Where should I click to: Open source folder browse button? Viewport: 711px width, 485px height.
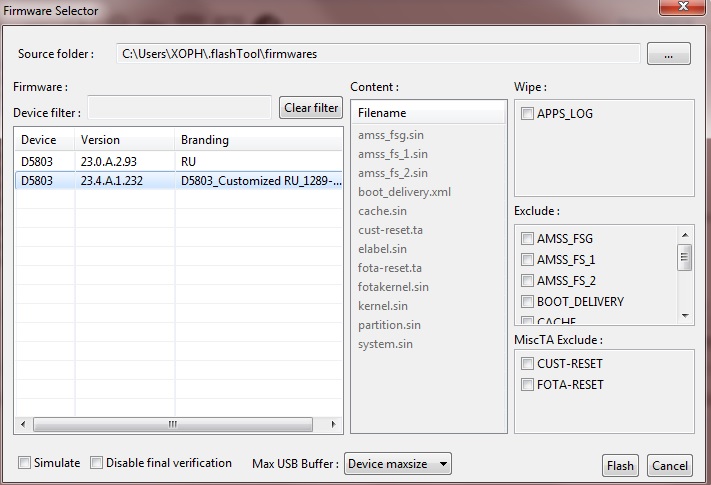click(x=668, y=54)
